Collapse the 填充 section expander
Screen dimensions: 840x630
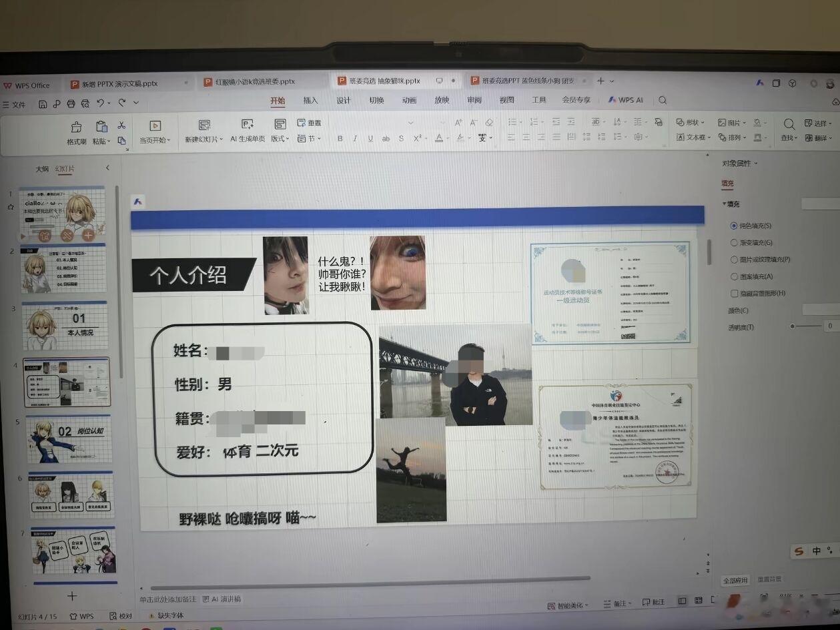(725, 204)
